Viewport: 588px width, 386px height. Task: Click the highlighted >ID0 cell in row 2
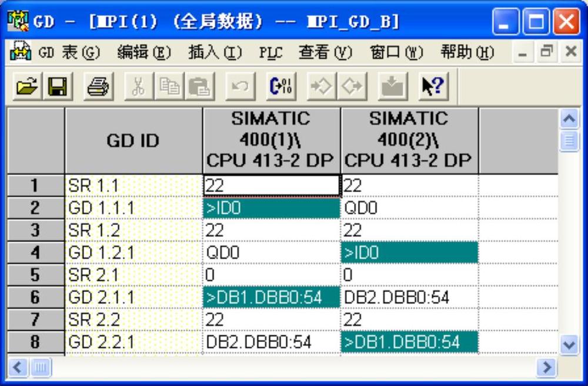(272, 207)
